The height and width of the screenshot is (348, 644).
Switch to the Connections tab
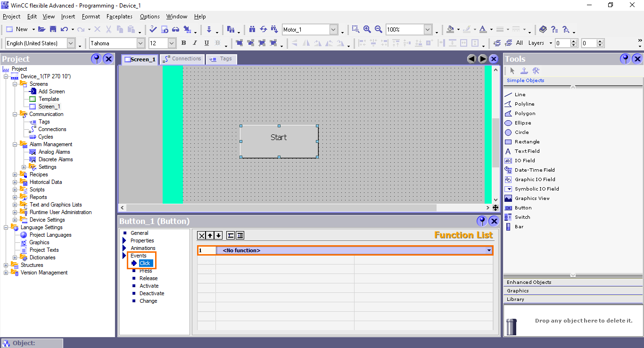pos(182,59)
